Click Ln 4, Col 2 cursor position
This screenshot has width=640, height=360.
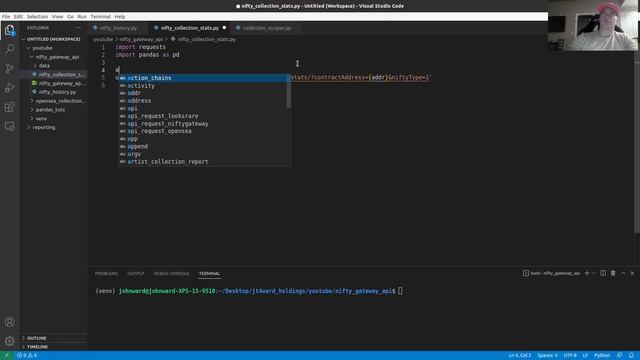pos(520,356)
